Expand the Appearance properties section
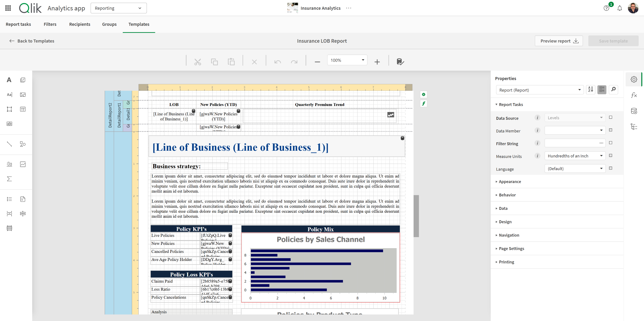 click(510, 182)
